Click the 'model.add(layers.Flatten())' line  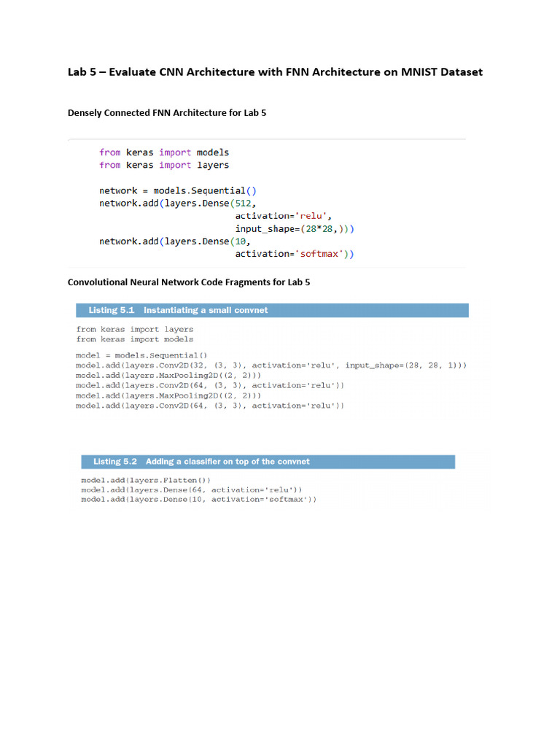146,480
